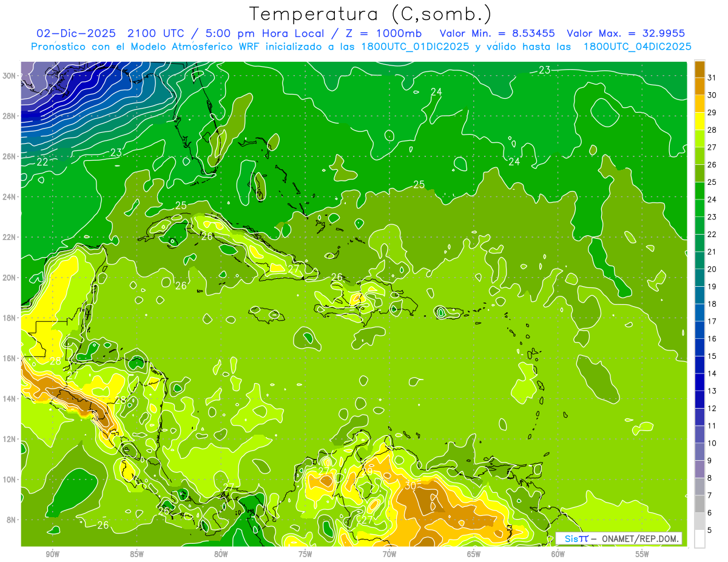
Task: Click the "65W" longitude label
Action: coord(474,554)
